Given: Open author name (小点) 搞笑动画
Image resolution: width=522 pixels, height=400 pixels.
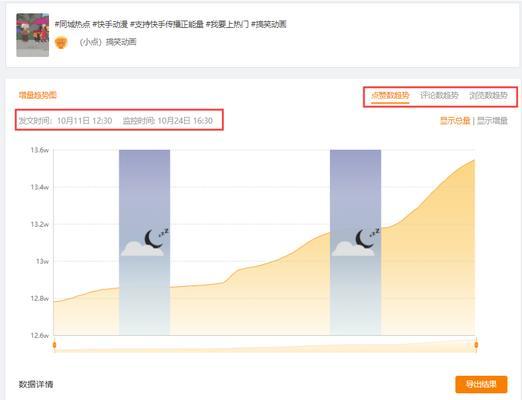Looking at the screenshot, I should click(x=108, y=42).
